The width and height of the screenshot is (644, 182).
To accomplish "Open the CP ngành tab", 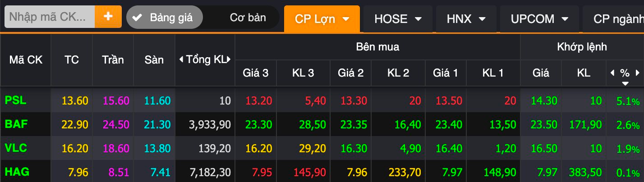I will click(x=613, y=19).
